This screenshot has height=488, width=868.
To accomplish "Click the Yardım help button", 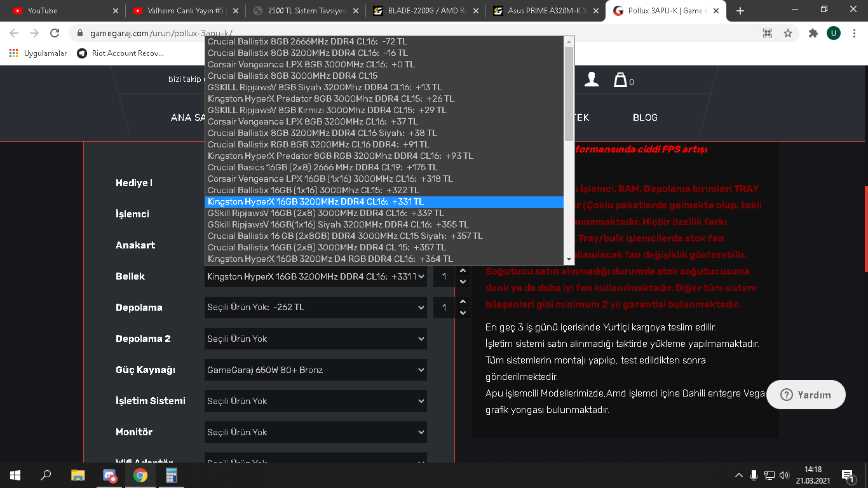I will pos(806,395).
